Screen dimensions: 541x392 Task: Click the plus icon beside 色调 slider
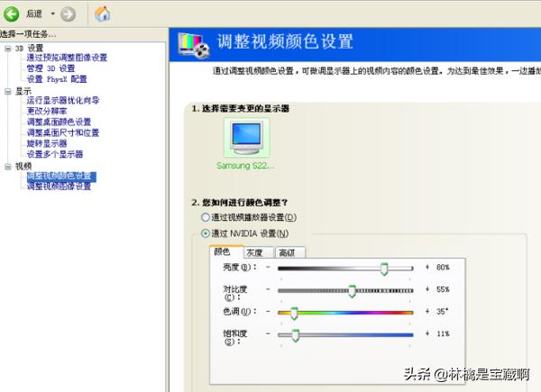point(426,312)
